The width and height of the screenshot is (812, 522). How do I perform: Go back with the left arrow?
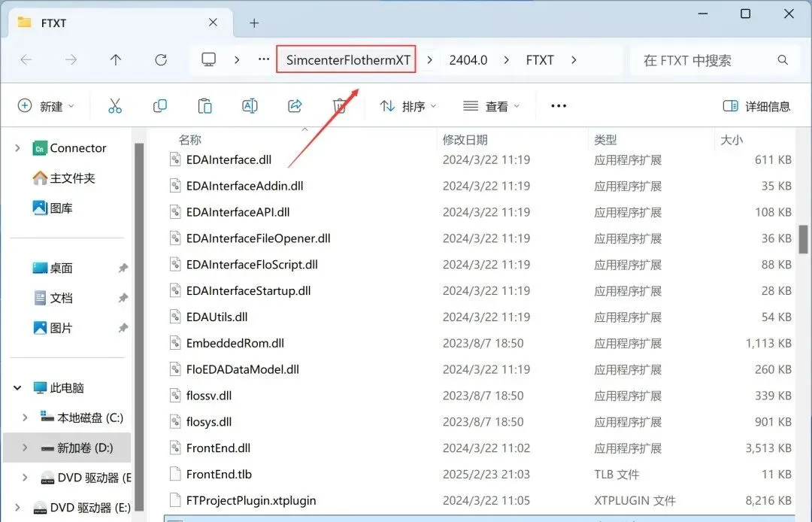pos(26,60)
